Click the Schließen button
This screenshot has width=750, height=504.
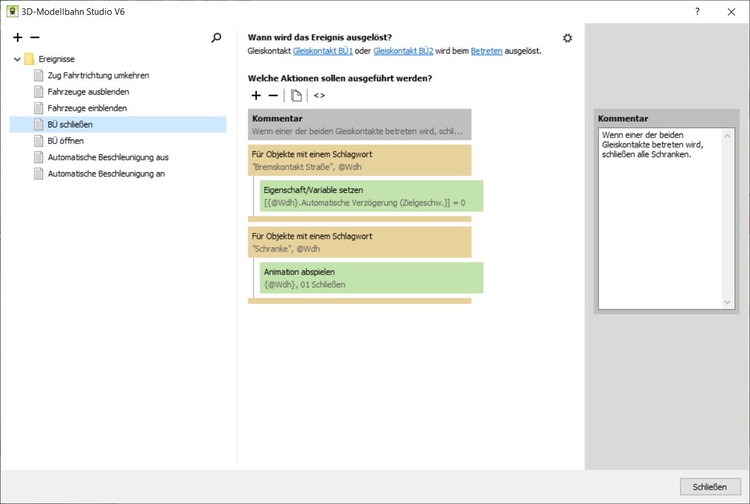tap(709, 487)
